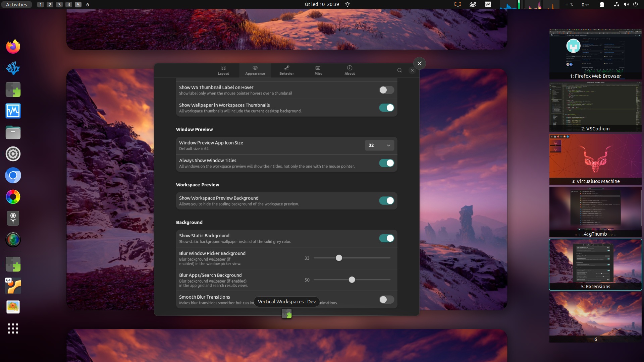Open the volume icon in system tray

(x=626, y=4)
